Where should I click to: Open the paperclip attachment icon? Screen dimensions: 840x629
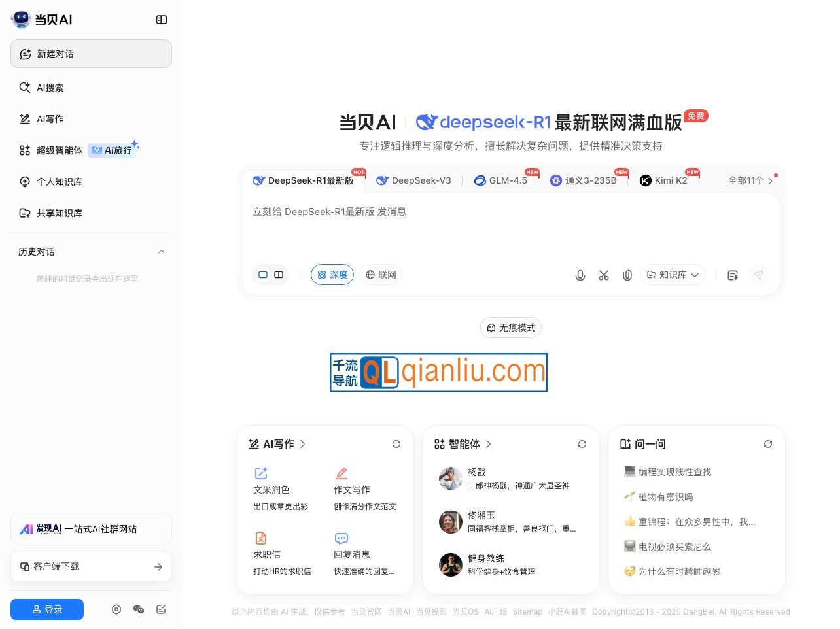(x=627, y=275)
